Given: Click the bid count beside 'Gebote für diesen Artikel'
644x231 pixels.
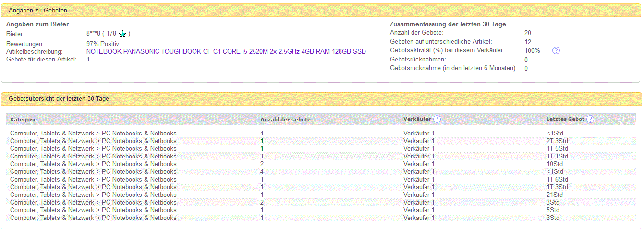Looking at the screenshot, I should pyautogui.click(x=88, y=59).
